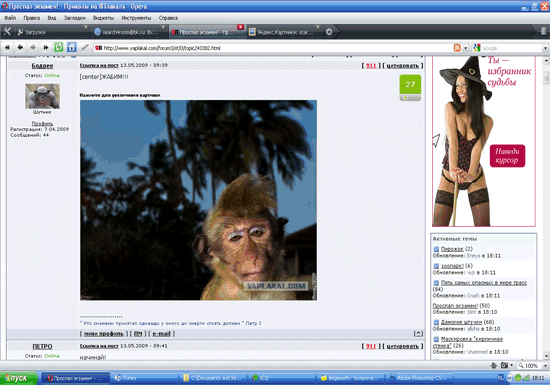Viewport: 550px width, 385px height.
Task: Open the closed tabs trash icon
Action: click(x=543, y=32)
